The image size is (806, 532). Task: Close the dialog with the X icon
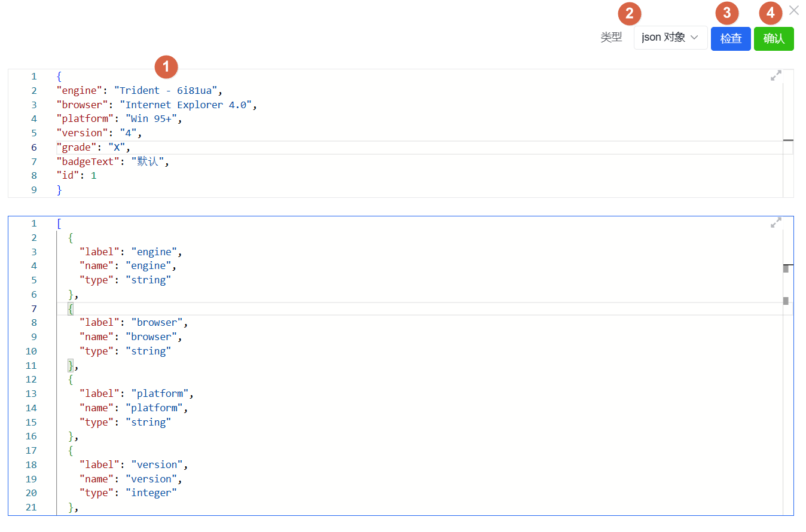click(793, 10)
